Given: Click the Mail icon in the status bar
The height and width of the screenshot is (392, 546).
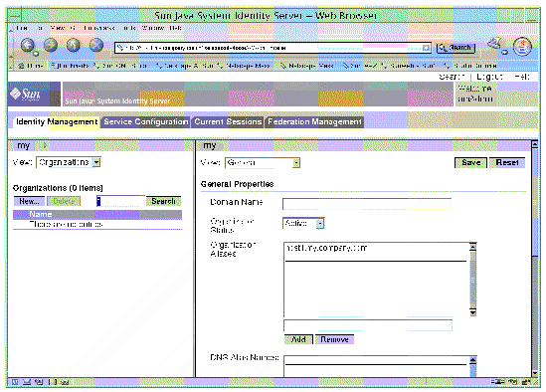Looking at the screenshot, I should click(27, 382).
